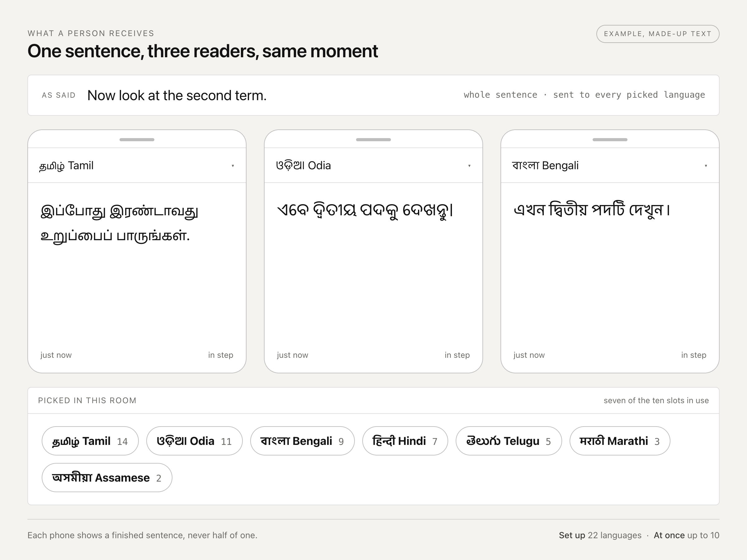Select the Hindi 7 language chip
Screen dimensions: 747x560
pyautogui.click(x=405, y=441)
